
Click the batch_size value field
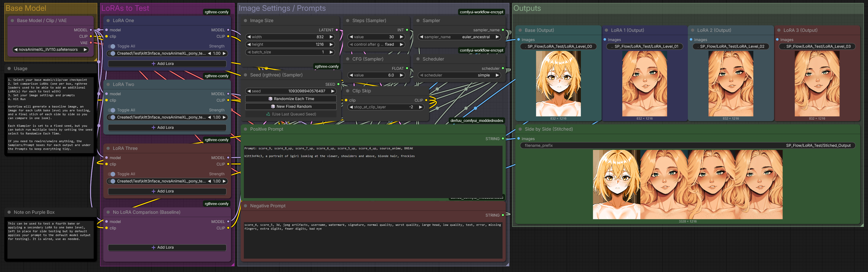[291, 52]
